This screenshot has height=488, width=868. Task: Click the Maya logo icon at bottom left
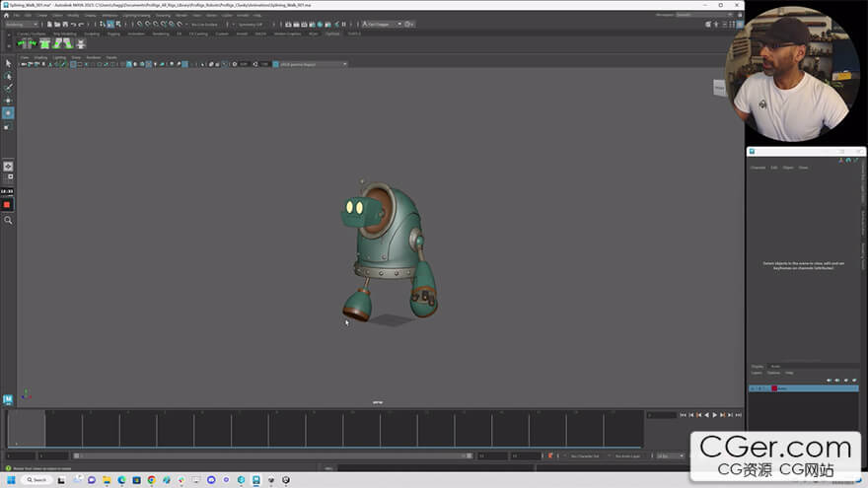(x=8, y=399)
